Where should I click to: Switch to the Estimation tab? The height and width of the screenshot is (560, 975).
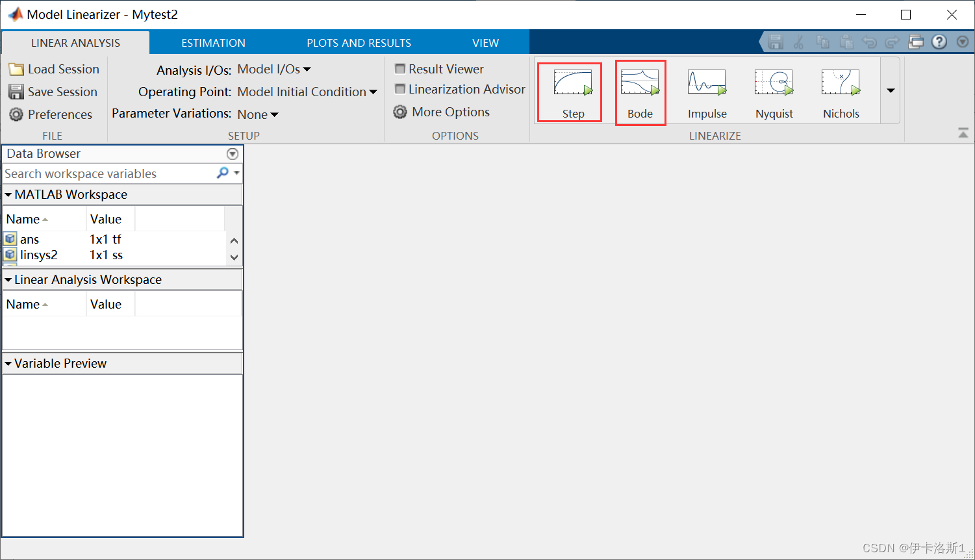213,43
